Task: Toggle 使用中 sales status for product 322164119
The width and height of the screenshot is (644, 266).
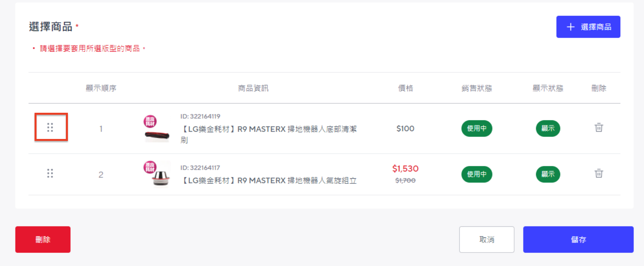Action: [476, 128]
